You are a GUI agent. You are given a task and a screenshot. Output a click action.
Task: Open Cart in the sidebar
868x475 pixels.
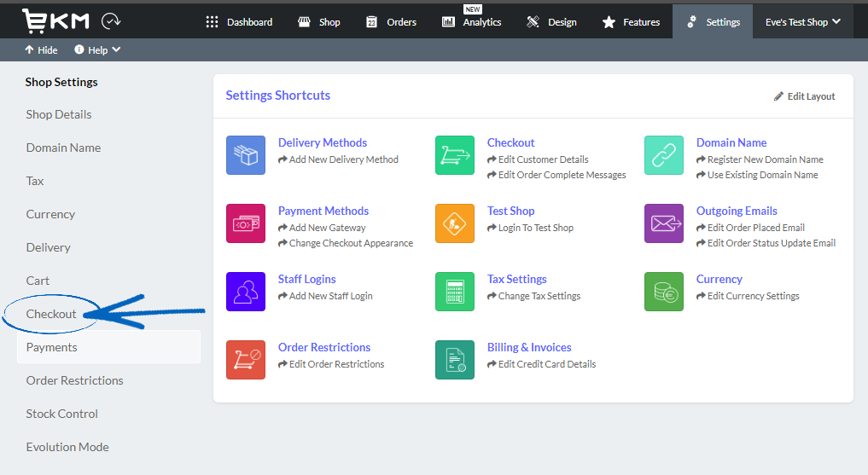coord(38,281)
